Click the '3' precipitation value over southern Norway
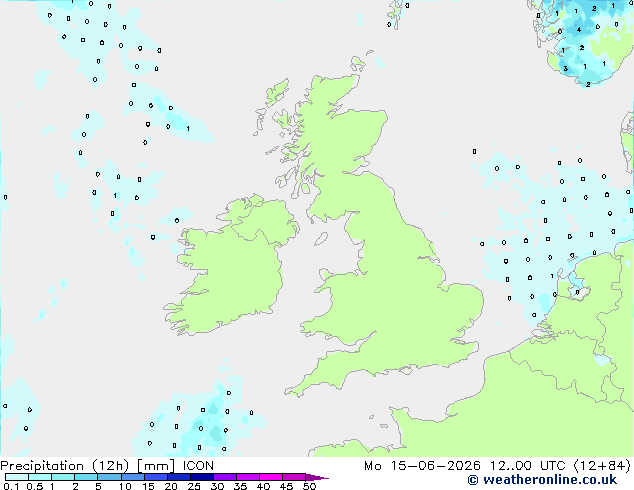 [566, 69]
